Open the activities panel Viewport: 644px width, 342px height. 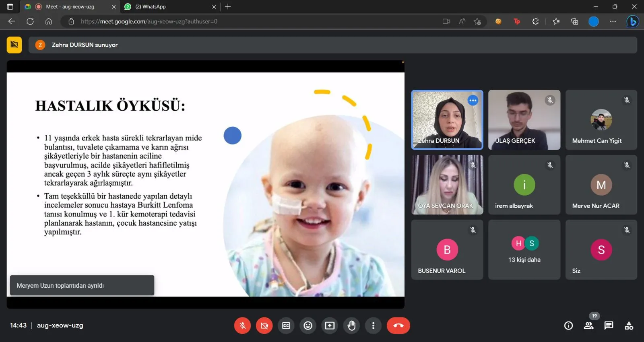click(629, 326)
